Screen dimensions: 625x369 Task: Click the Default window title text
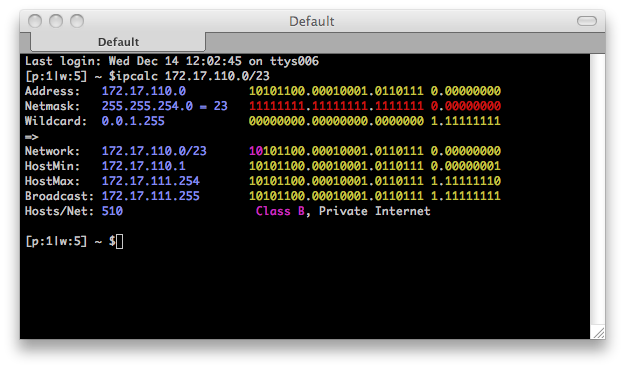pos(312,21)
